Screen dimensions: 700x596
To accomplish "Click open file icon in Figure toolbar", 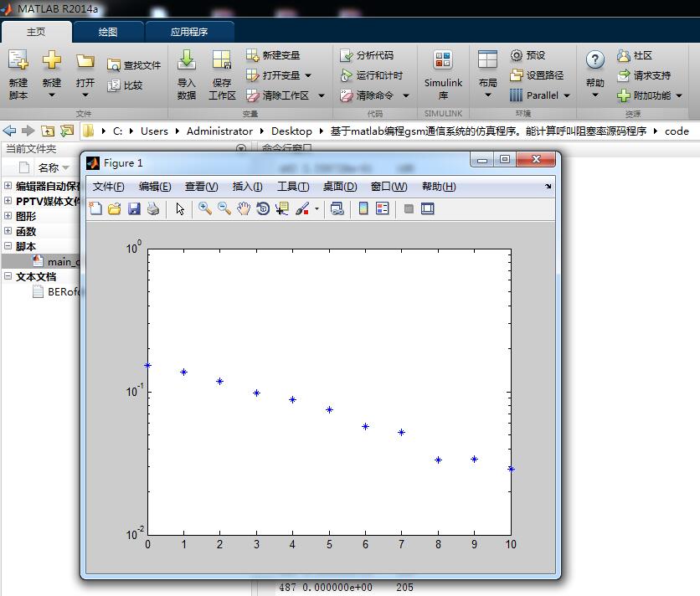I will click(115, 208).
